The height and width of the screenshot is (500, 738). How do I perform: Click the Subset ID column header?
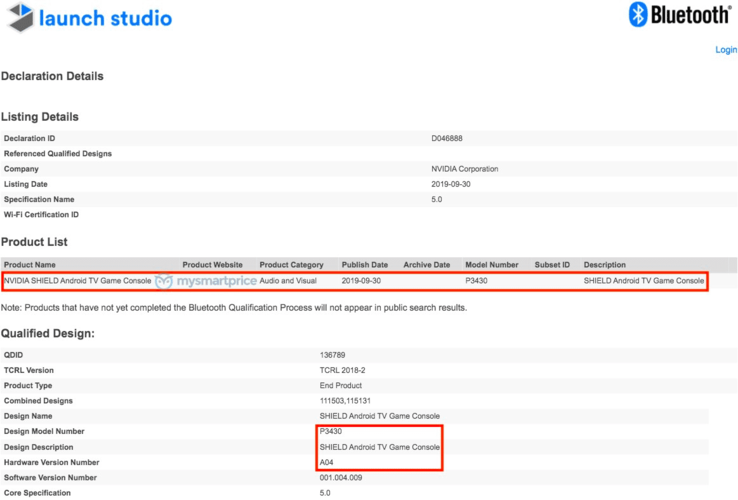552,265
